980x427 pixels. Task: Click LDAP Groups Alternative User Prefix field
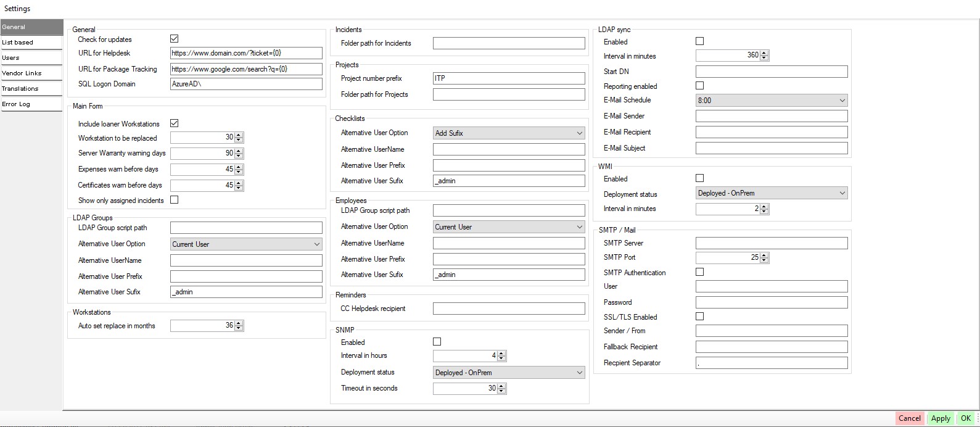246,276
